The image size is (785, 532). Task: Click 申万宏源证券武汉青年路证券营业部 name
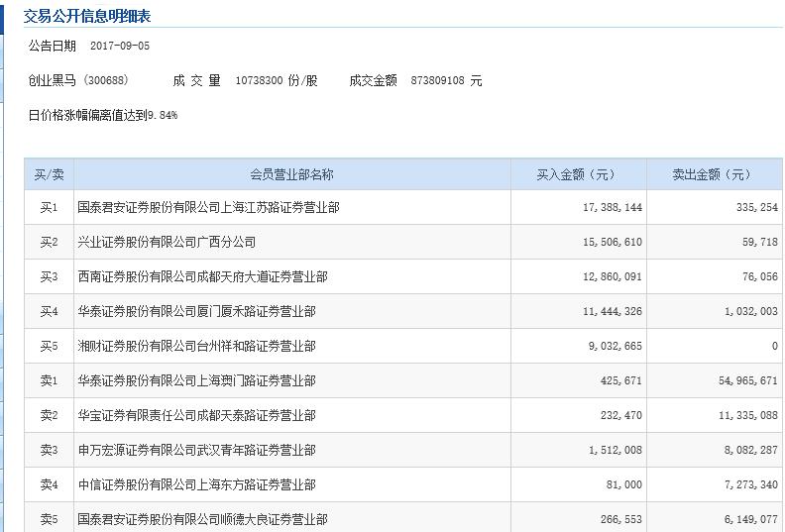(197, 450)
